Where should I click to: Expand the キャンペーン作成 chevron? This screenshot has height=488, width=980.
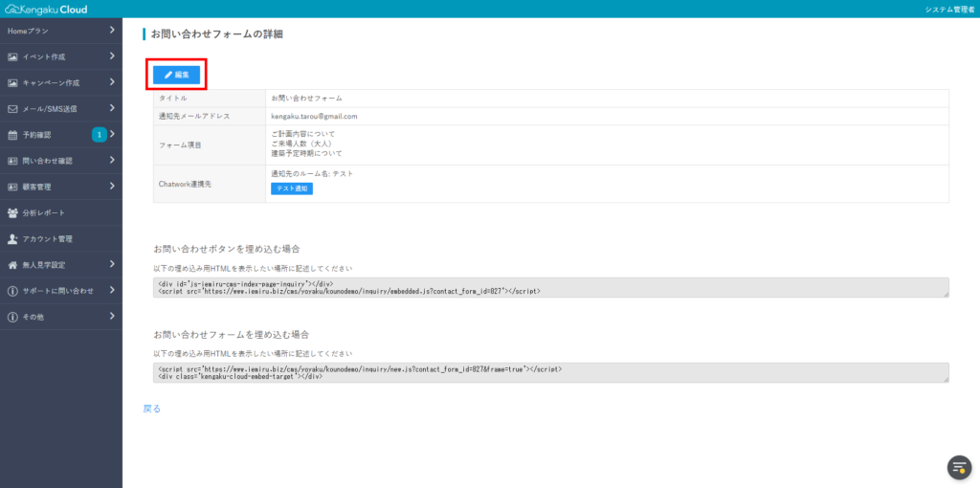pos(112,82)
